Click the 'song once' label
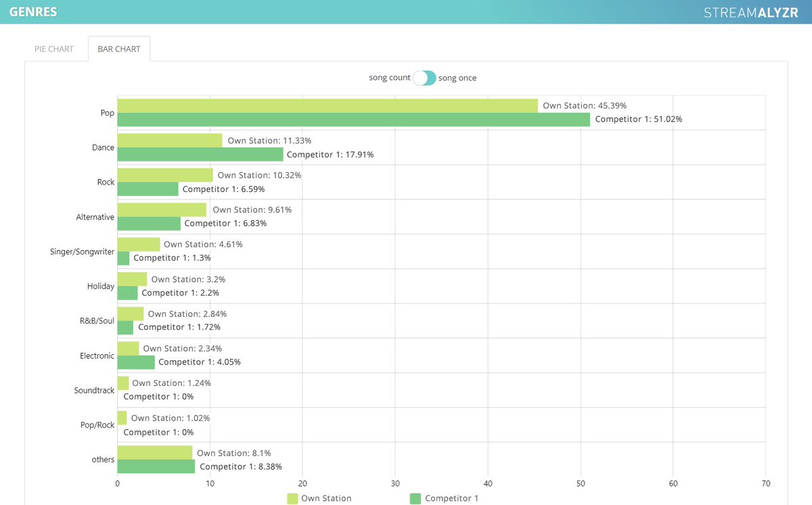The image size is (812, 505). click(x=457, y=78)
